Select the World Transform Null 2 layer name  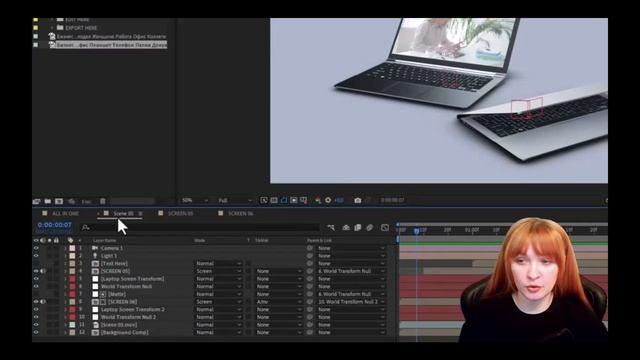(x=128, y=317)
